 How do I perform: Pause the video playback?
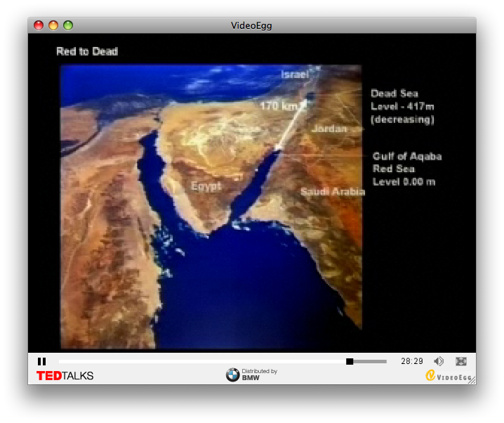[41, 361]
